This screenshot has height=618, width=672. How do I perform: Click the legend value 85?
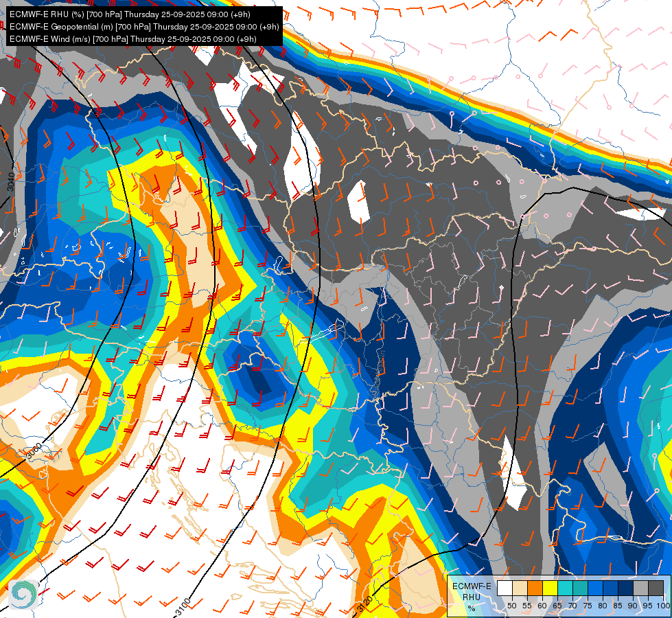(x=618, y=606)
